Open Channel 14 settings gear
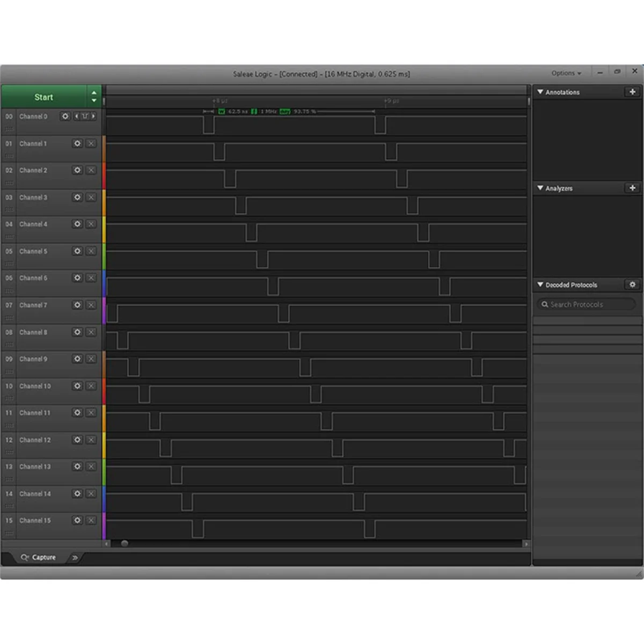Viewport: 644px width, 644px height. coord(77,494)
